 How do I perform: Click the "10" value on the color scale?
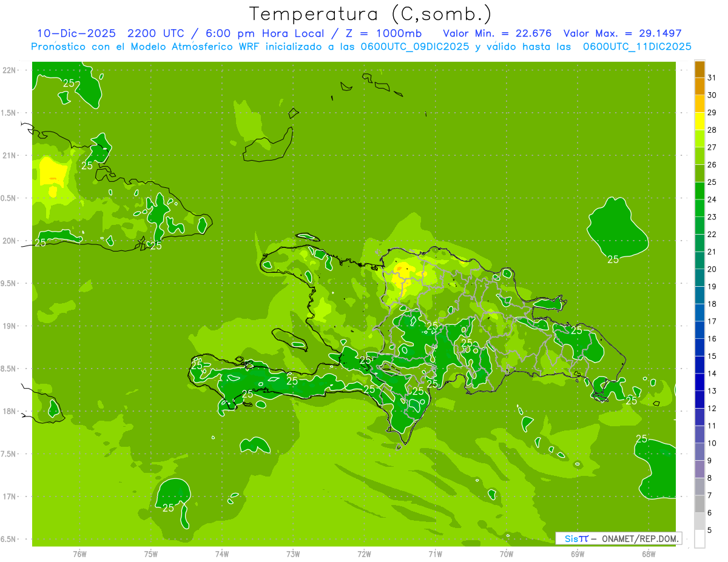(712, 443)
